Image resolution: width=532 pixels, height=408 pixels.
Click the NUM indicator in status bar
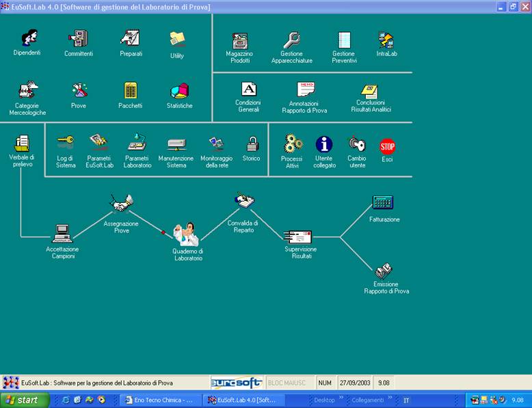pos(325,383)
